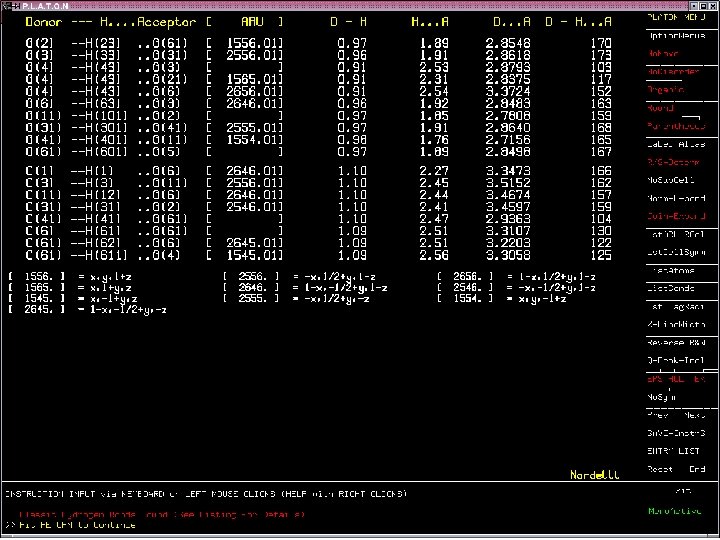Click the green MenuActive indicator
Screen dimensions: 720x540
tap(675, 511)
